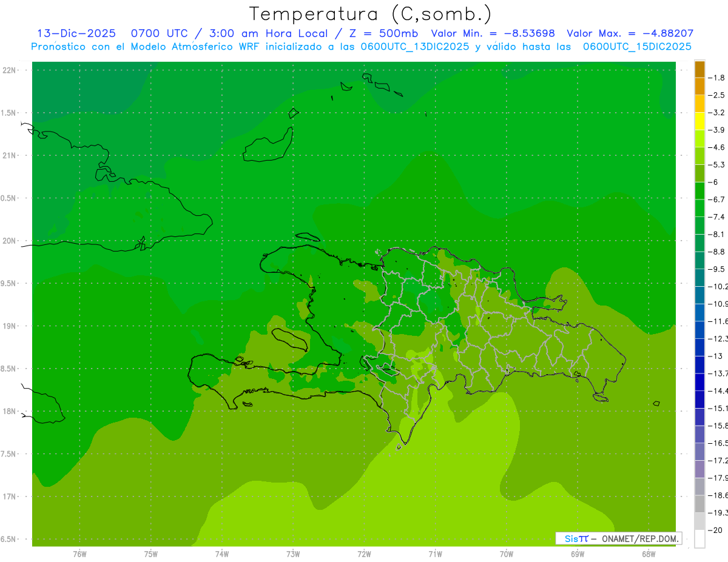Image resolution: width=728 pixels, height=562 pixels.
Task: Click the 73W longitude axis label
Action: tap(293, 554)
